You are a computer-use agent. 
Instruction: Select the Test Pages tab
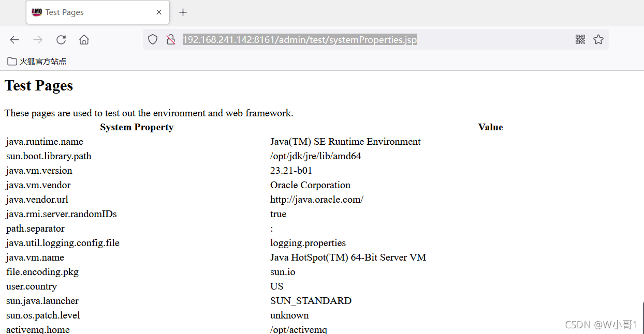click(x=98, y=12)
